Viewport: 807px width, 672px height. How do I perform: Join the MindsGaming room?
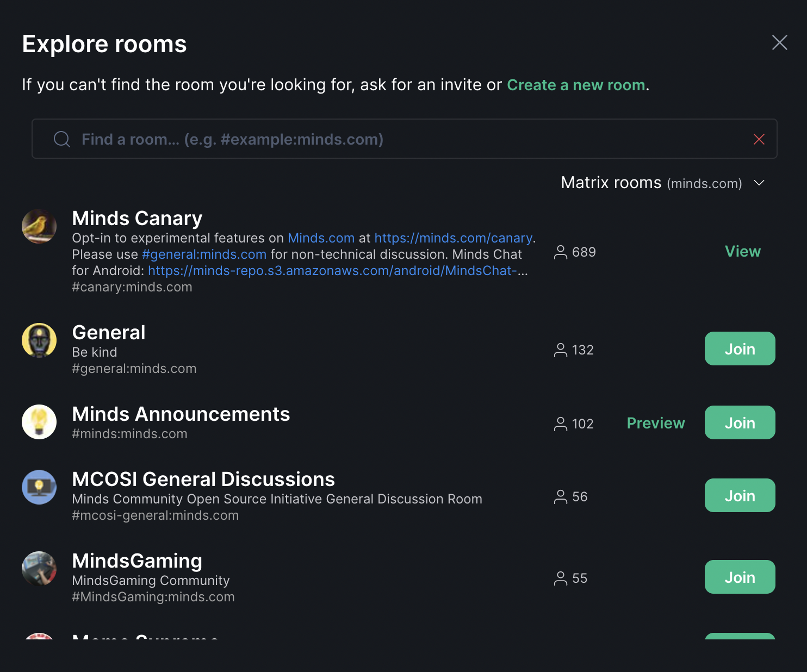(x=740, y=577)
